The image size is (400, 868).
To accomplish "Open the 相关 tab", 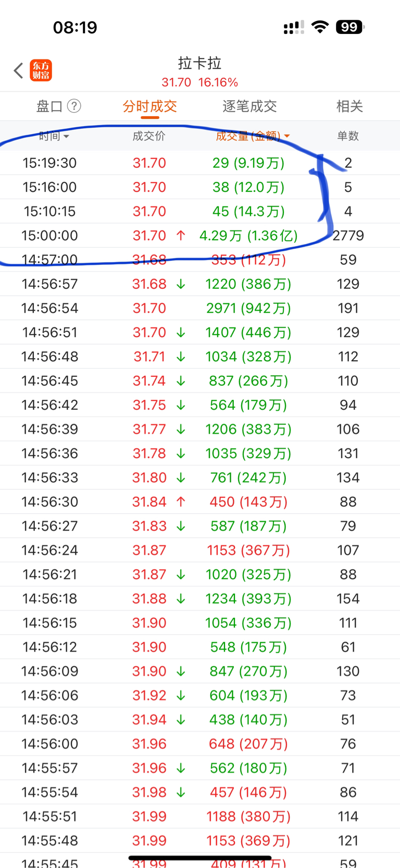I will [x=349, y=106].
